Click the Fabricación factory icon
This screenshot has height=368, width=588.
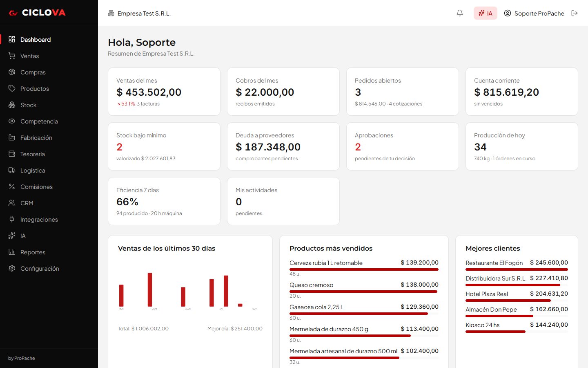(12, 137)
